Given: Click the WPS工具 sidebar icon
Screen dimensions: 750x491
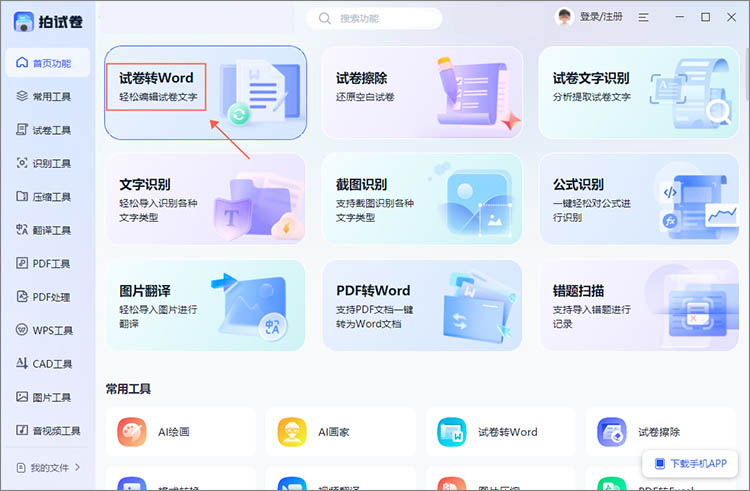Looking at the screenshot, I should pos(22,330).
